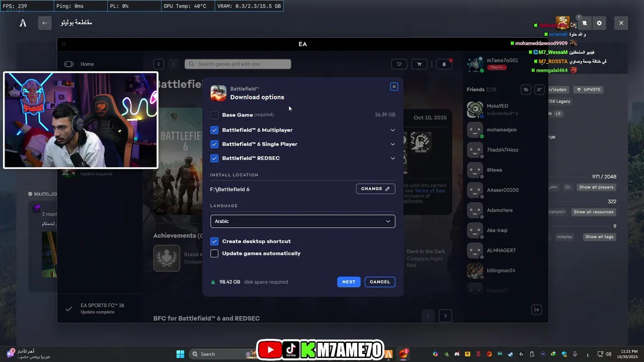The width and height of the screenshot is (644, 362).
Task: Click the add friend icon
Action: (539, 89)
